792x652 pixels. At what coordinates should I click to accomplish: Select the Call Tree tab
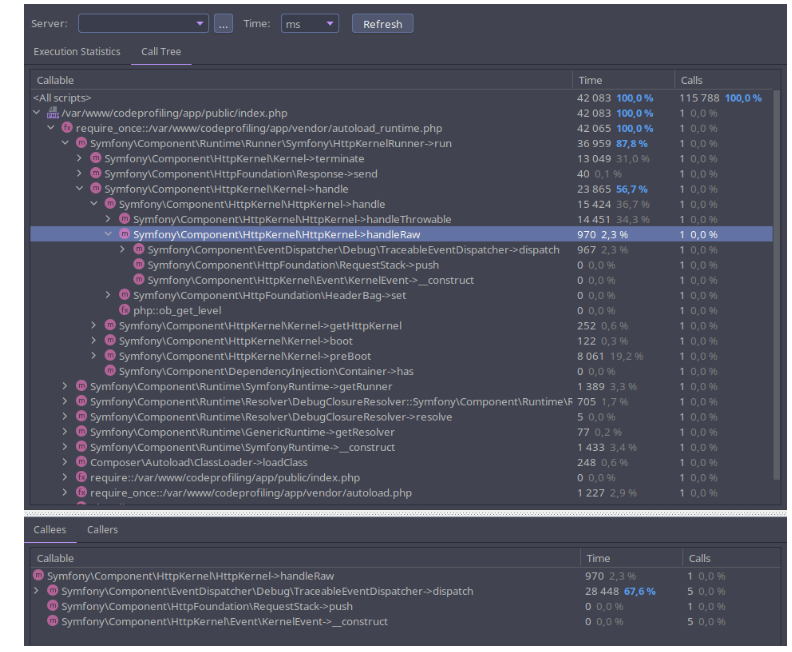[x=161, y=52]
